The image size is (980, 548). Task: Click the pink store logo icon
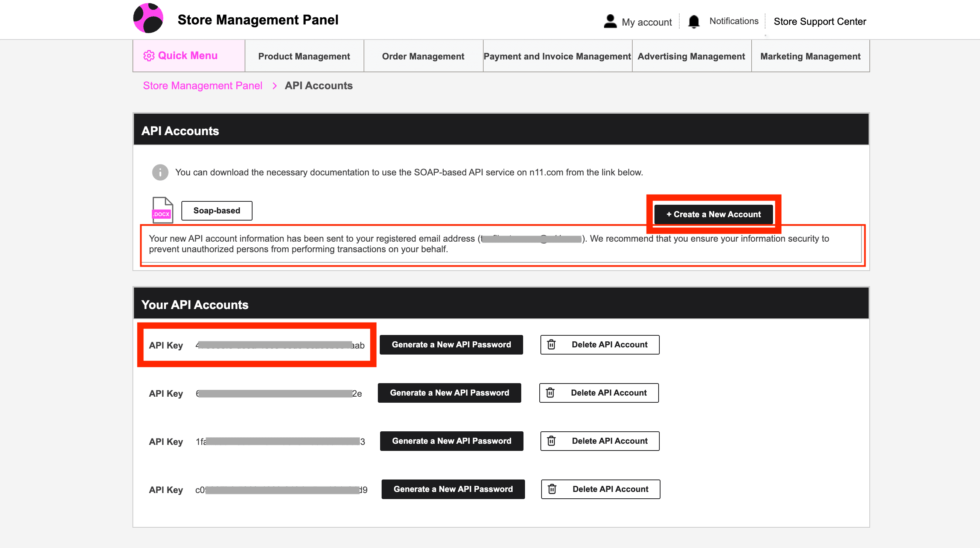pos(148,18)
